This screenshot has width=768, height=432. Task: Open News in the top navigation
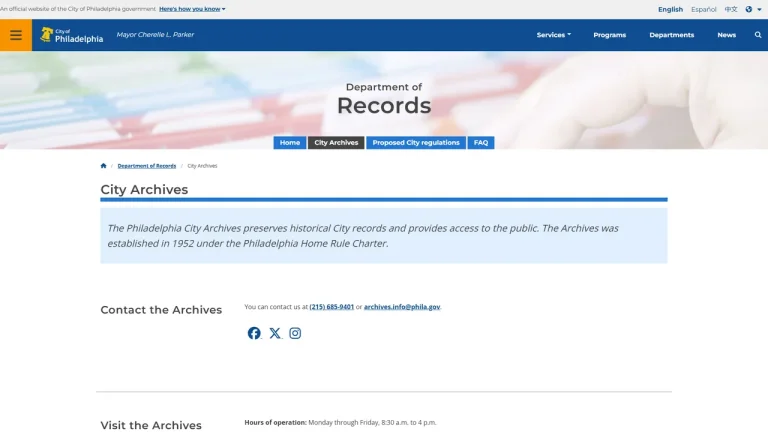click(x=726, y=35)
